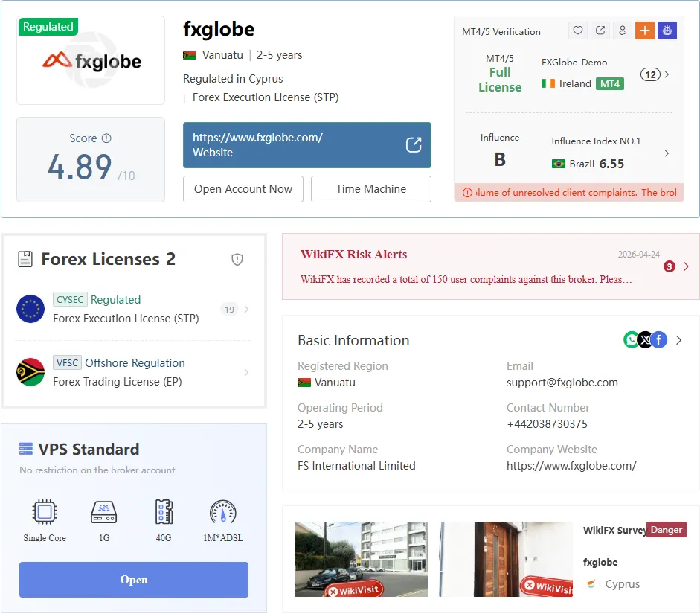Click the 1M*ADSL speed gauge icon
Viewport: 700px width, 614px height.
click(x=222, y=512)
